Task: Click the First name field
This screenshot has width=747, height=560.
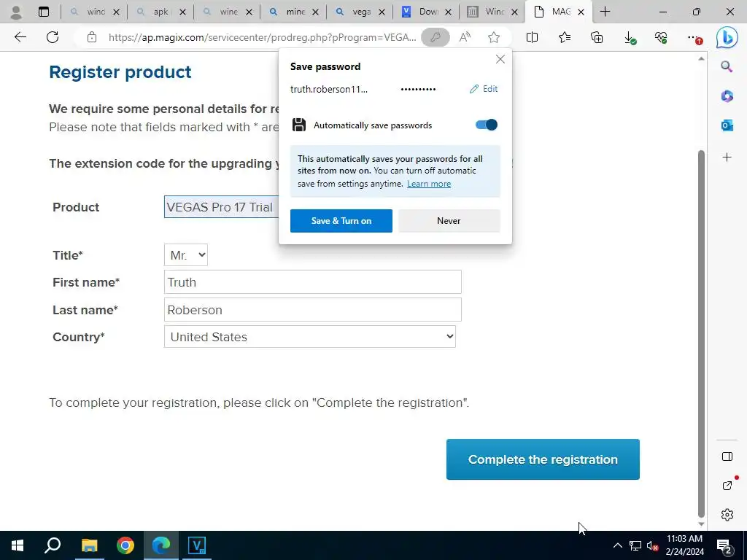Action: click(x=312, y=282)
